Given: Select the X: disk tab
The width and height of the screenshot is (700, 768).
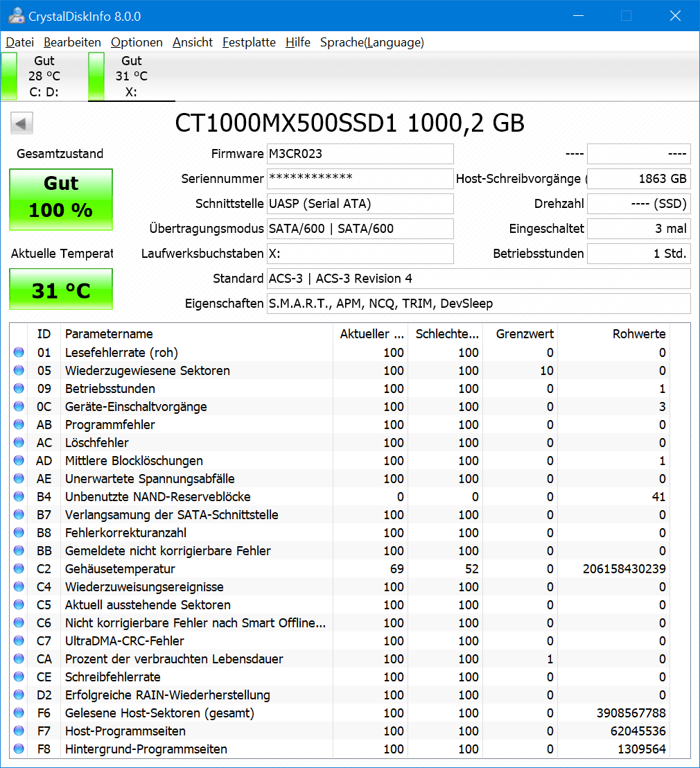Looking at the screenshot, I should point(131,76).
